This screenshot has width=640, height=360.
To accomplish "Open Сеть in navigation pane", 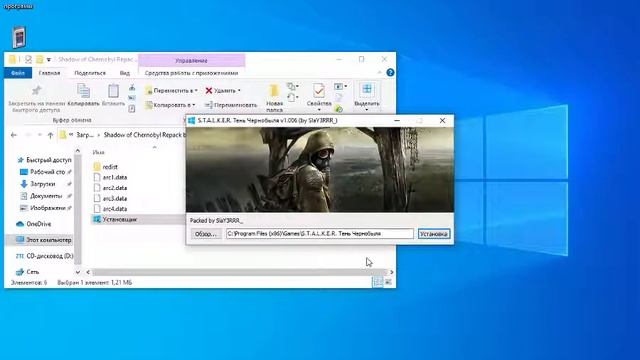I will (28, 272).
